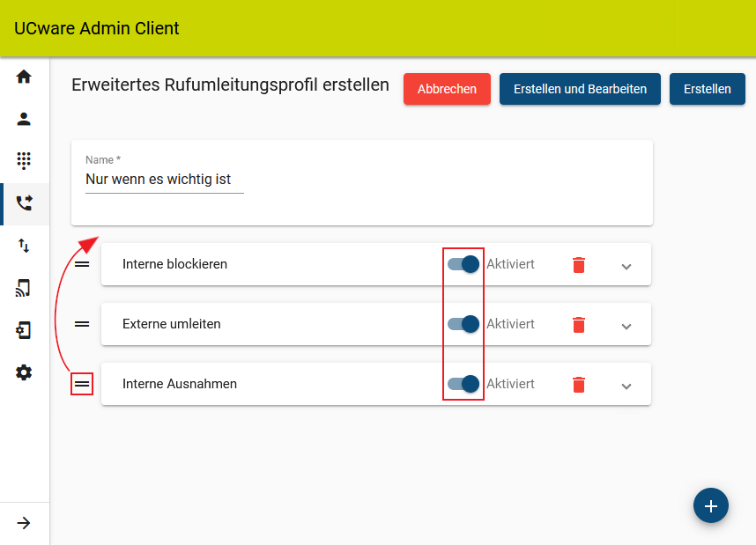Toggle off Interne blockieren switch
The width and height of the screenshot is (756, 545).
coord(463,264)
